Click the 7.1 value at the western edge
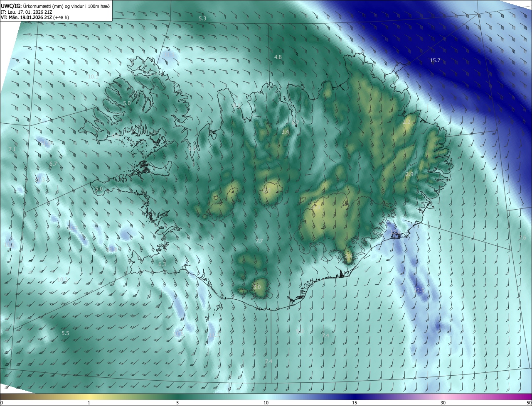The height and width of the screenshot is (406, 532). click(x=12, y=149)
